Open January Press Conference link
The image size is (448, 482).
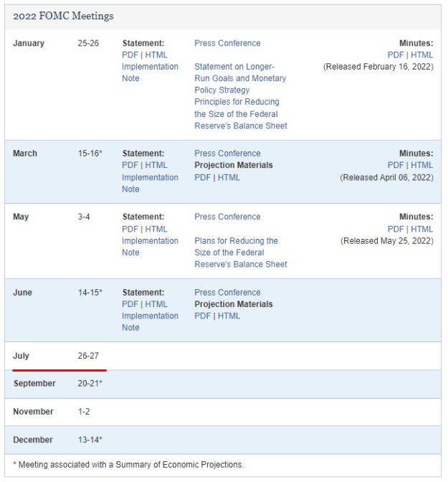[227, 43]
